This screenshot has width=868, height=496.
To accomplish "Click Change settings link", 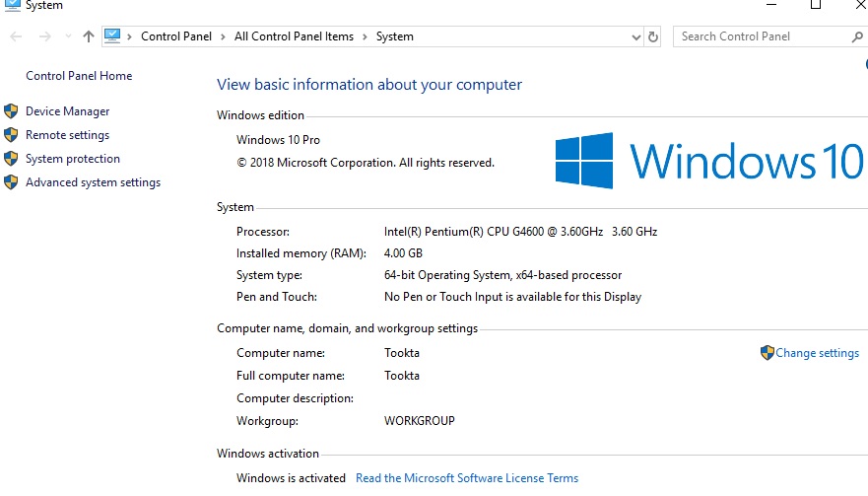I will click(x=817, y=353).
